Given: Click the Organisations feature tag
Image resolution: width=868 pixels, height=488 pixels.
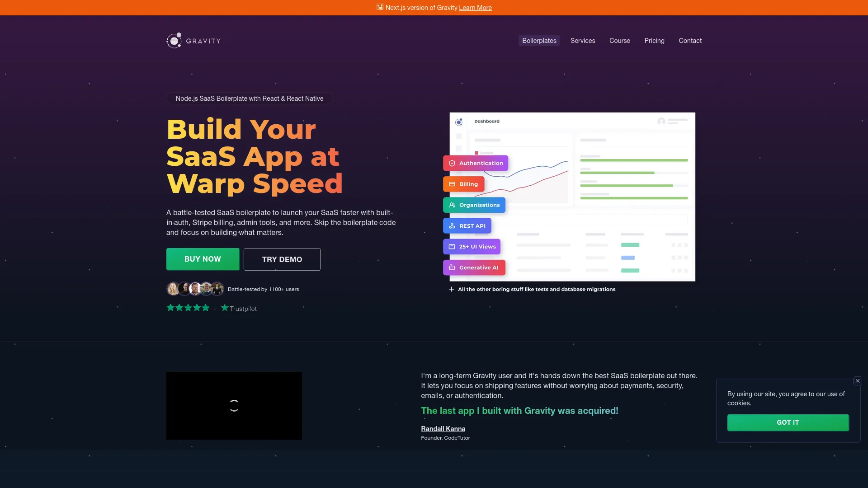Looking at the screenshot, I should click(474, 205).
